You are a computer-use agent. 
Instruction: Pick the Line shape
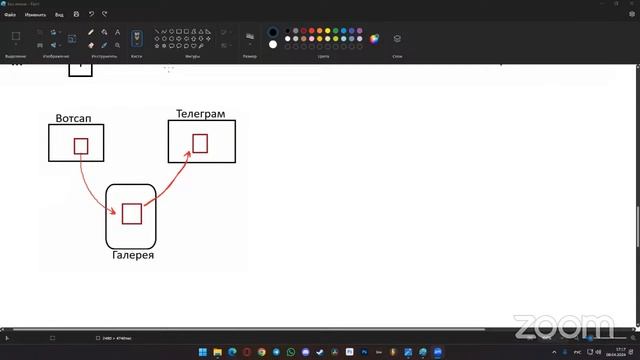tap(157, 31)
